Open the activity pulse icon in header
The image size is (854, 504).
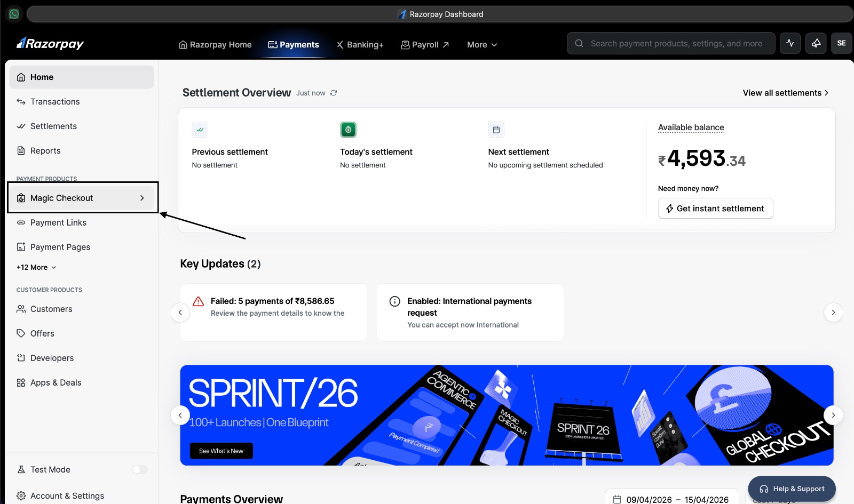(x=790, y=44)
